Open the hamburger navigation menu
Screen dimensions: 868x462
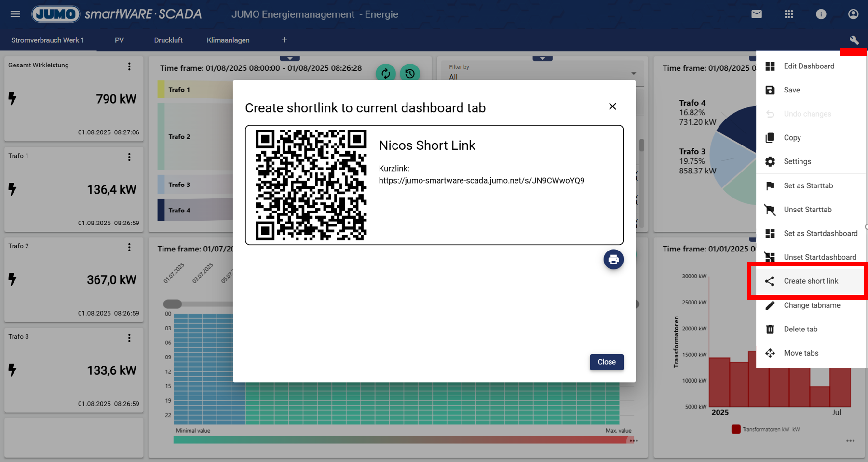[x=15, y=14]
